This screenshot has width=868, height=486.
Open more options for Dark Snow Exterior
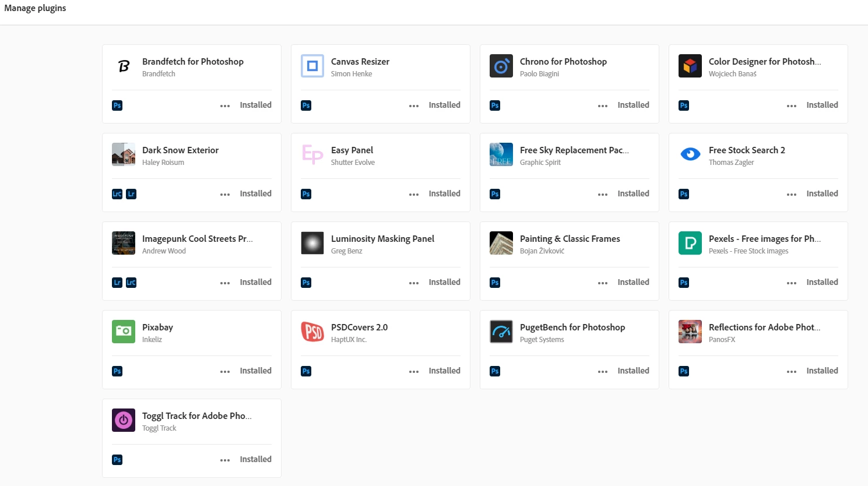(x=225, y=195)
